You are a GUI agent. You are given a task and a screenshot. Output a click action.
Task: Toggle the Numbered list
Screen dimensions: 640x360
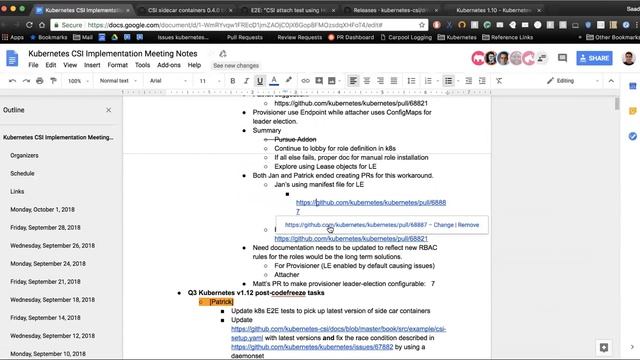428,81
